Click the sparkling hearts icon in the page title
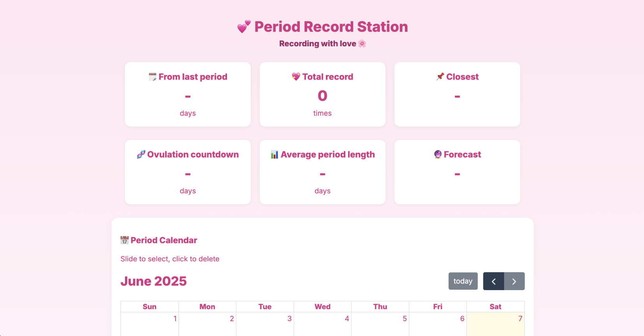Viewport: 644px width, 336px height. 243,26
